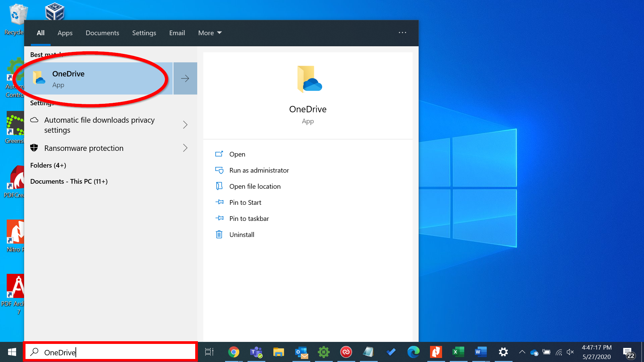Open the Windows Start menu
Image resolution: width=644 pixels, height=362 pixels.
point(12,352)
